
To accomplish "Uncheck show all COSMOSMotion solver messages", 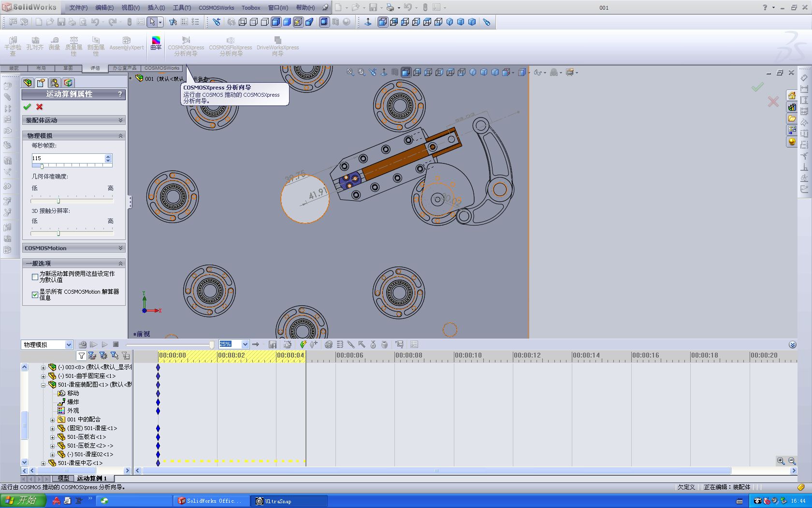I will (35, 295).
